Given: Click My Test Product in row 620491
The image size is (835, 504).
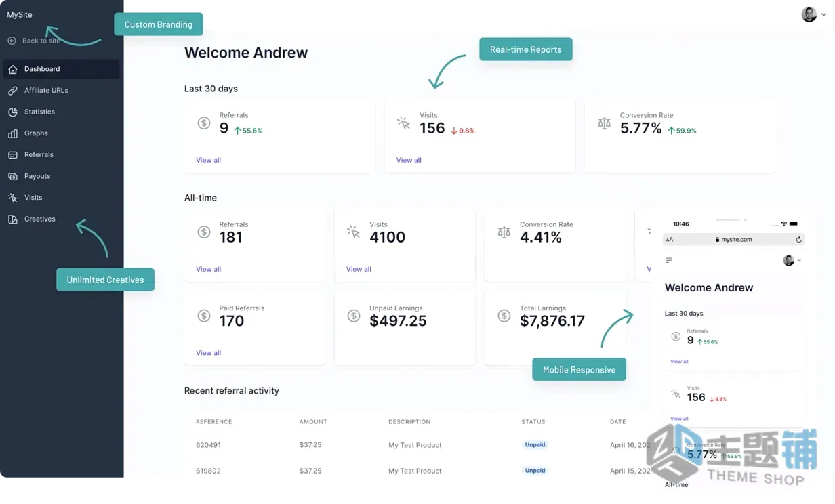Looking at the screenshot, I should pyautogui.click(x=415, y=445).
